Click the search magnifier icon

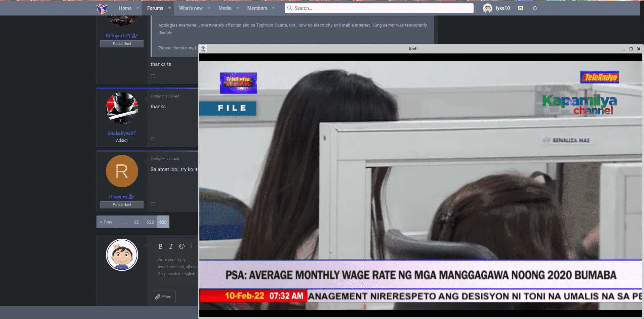click(289, 8)
